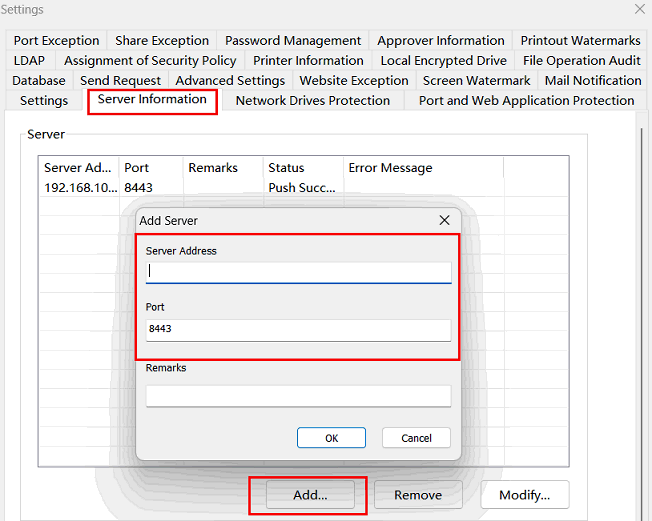Screen dimensions: 652x521
Task: Click the Server Address input field
Action: coord(298,272)
